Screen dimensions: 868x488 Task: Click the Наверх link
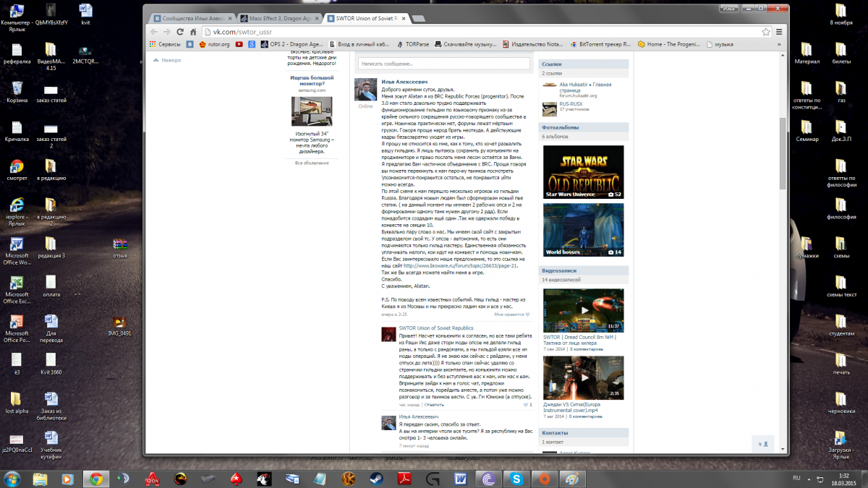(x=167, y=60)
